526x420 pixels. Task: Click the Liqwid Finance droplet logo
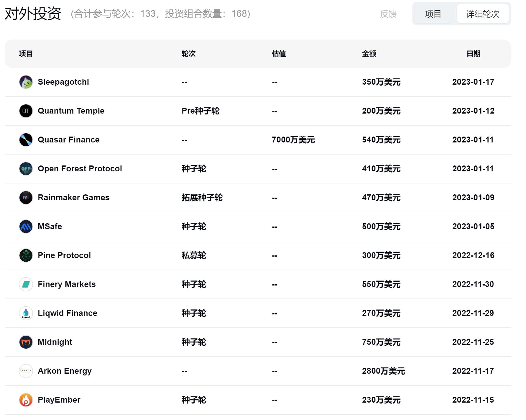pyautogui.click(x=26, y=313)
